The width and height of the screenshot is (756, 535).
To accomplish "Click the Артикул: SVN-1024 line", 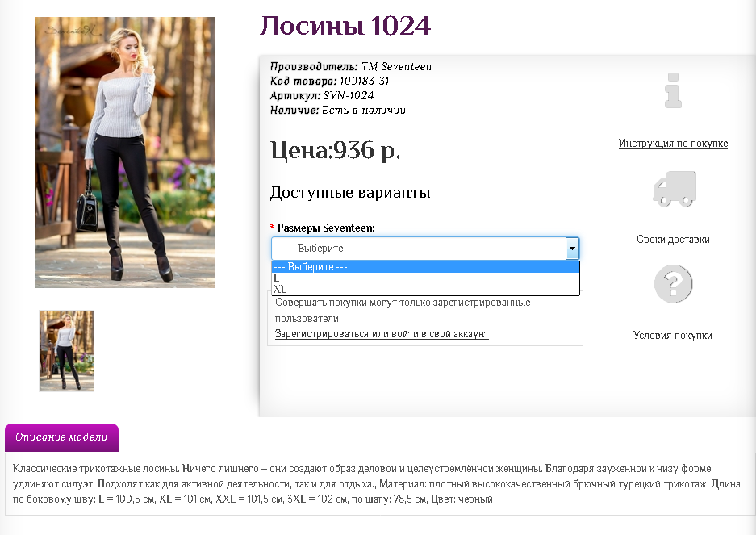I will (322, 95).
